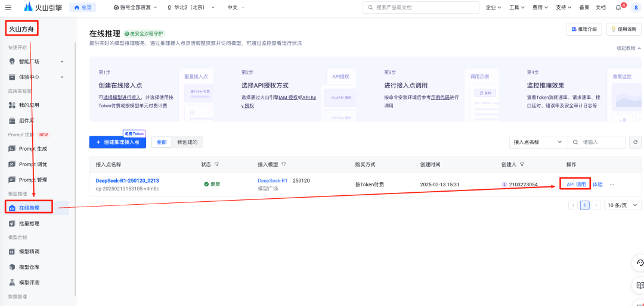Open the customer service headset floating icon
The image size is (644, 306).
639,263
